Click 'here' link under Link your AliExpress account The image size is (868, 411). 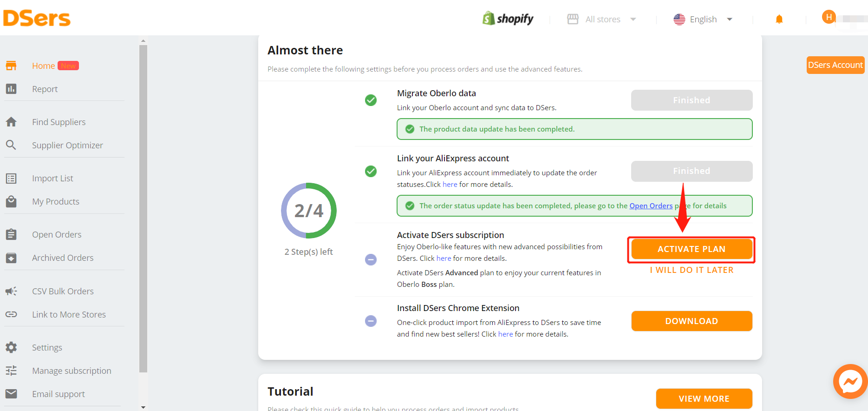pos(450,185)
